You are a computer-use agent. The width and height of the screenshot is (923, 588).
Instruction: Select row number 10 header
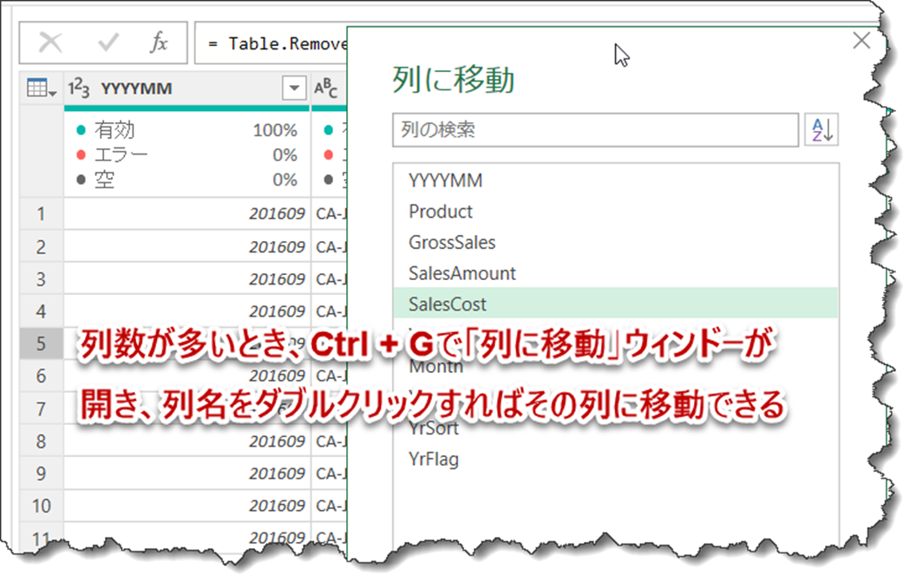42,506
